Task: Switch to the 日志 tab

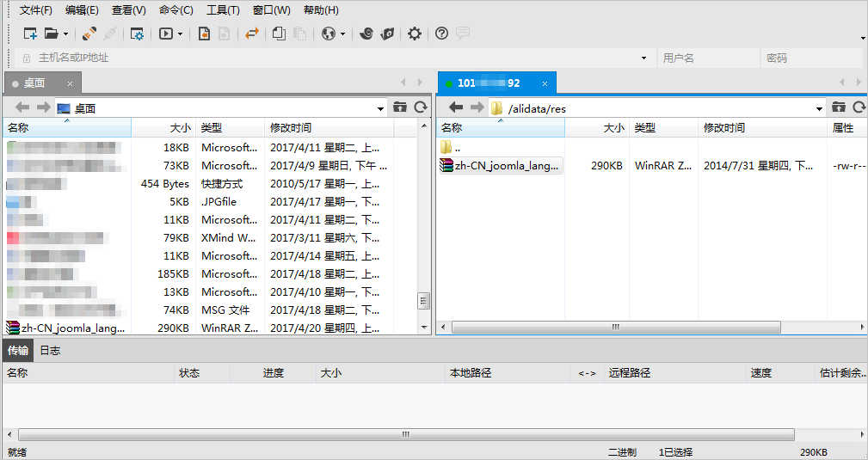Action: coord(50,351)
